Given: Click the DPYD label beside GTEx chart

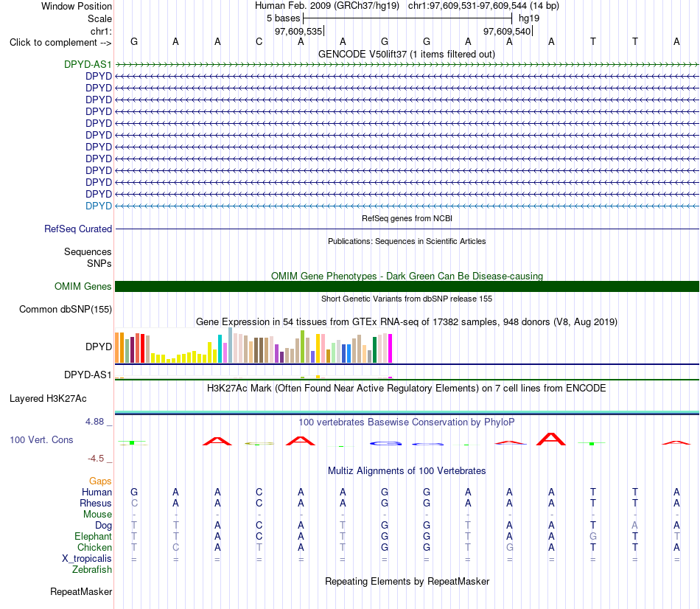Looking at the screenshot, I should coord(99,347).
